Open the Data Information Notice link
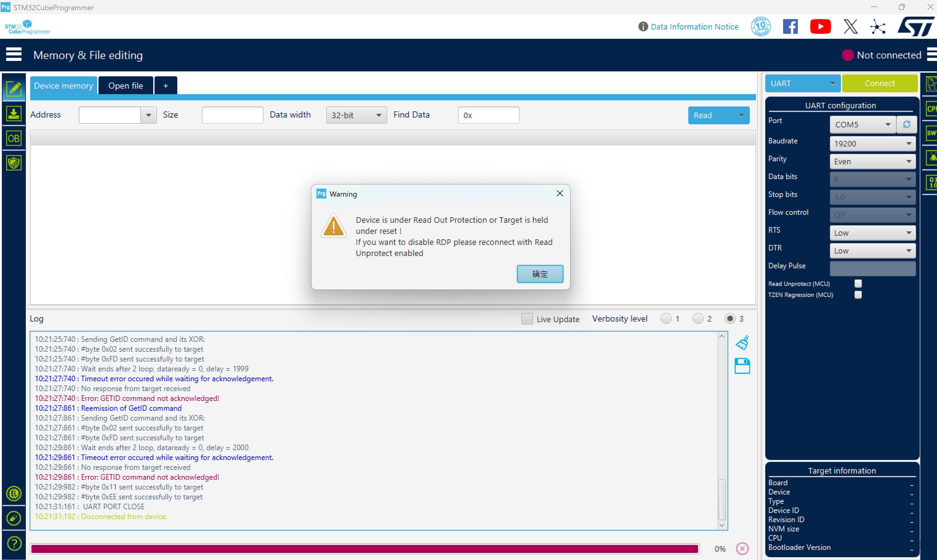 [x=694, y=26]
